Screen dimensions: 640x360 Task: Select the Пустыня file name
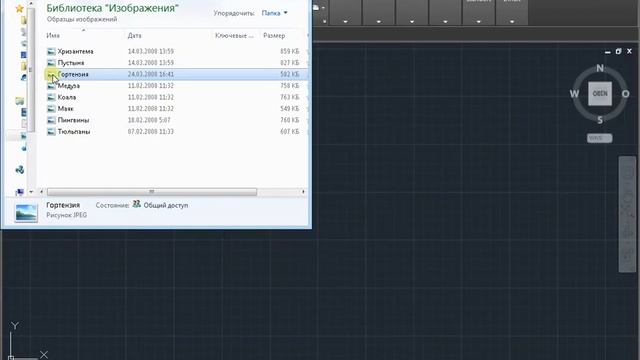pyautogui.click(x=71, y=63)
